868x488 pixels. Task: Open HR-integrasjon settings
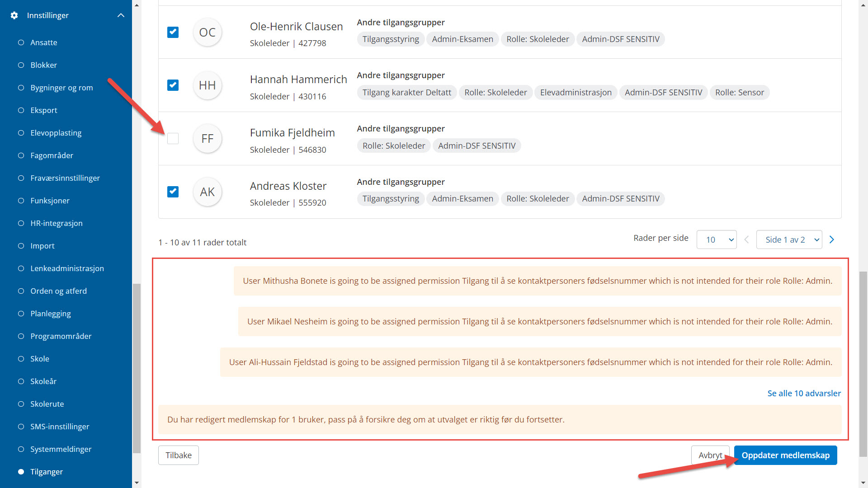(x=56, y=223)
